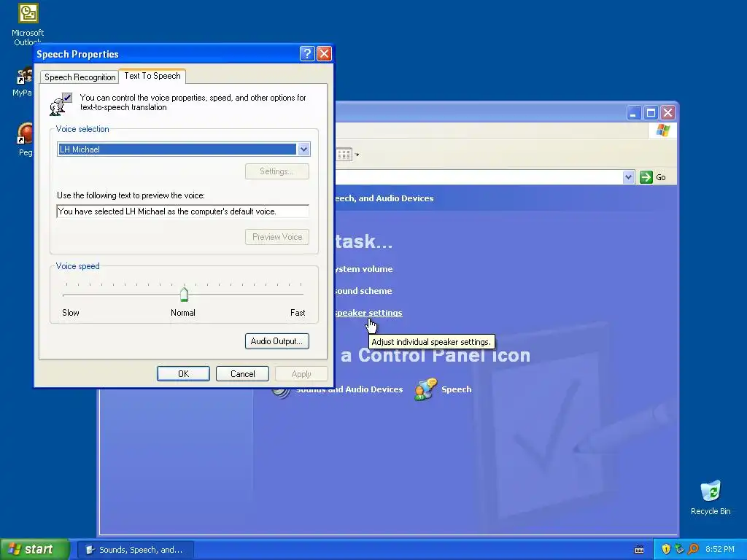Screen dimensions: 747x560
Task: Open the Views toolbar icon in Control Panel
Action: coord(344,155)
